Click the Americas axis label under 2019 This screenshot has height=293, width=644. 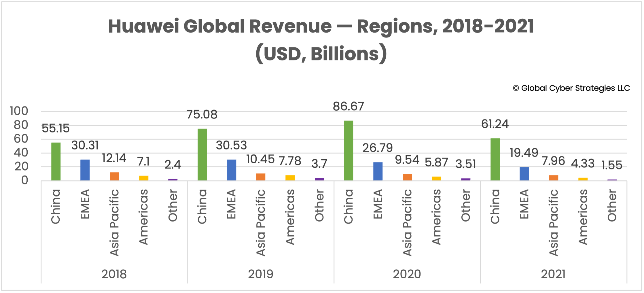coord(290,217)
